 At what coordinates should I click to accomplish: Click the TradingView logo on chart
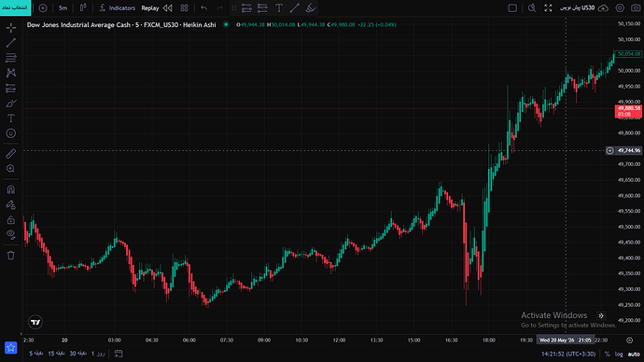[35, 322]
